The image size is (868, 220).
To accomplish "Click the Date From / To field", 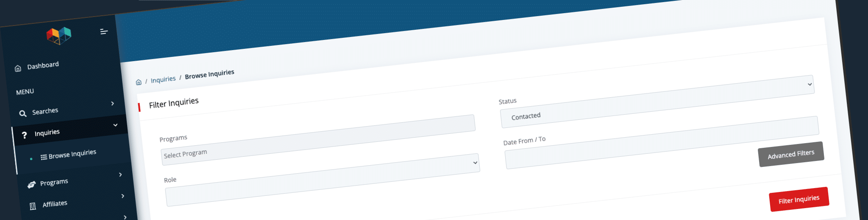I will click(x=662, y=142).
